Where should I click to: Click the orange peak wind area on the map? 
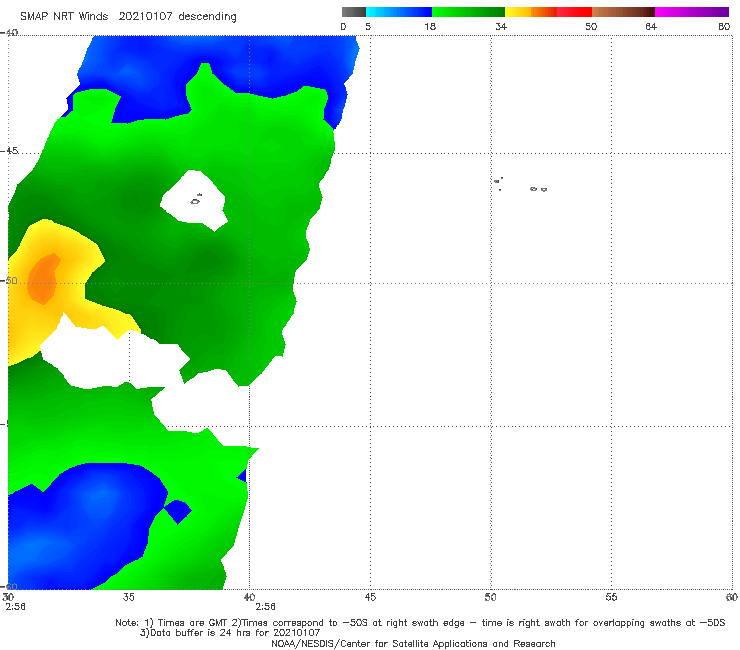tap(42, 279)
